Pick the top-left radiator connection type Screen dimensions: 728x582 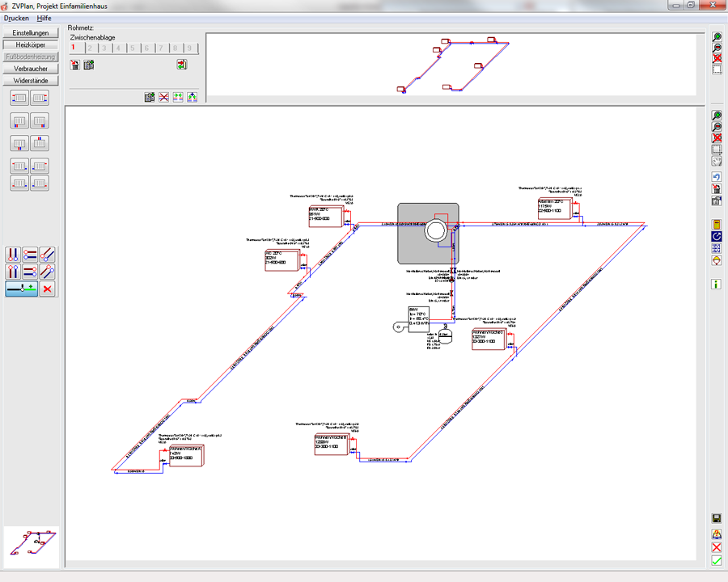(x=20, y=98)
